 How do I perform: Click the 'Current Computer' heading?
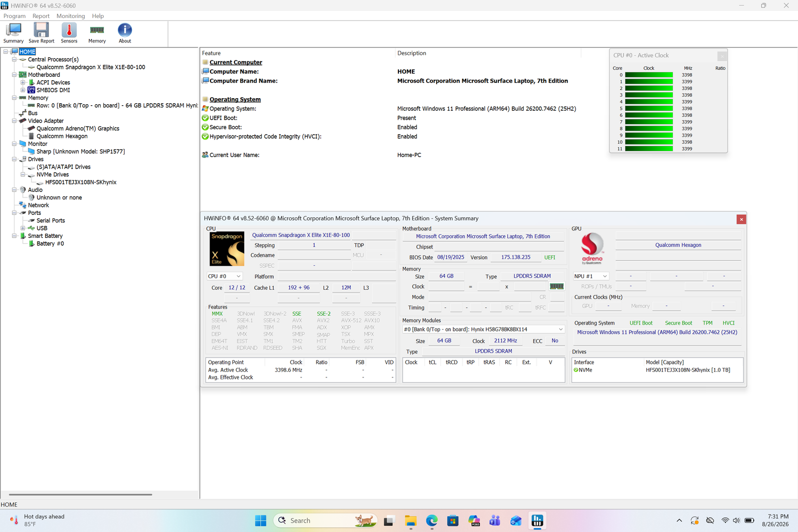[x=235, y=62]
